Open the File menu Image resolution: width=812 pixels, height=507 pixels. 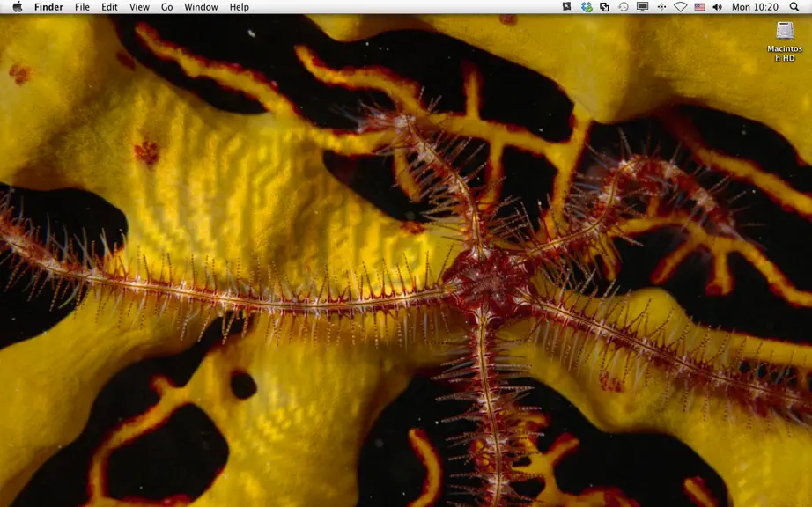[x=82, y=7]
